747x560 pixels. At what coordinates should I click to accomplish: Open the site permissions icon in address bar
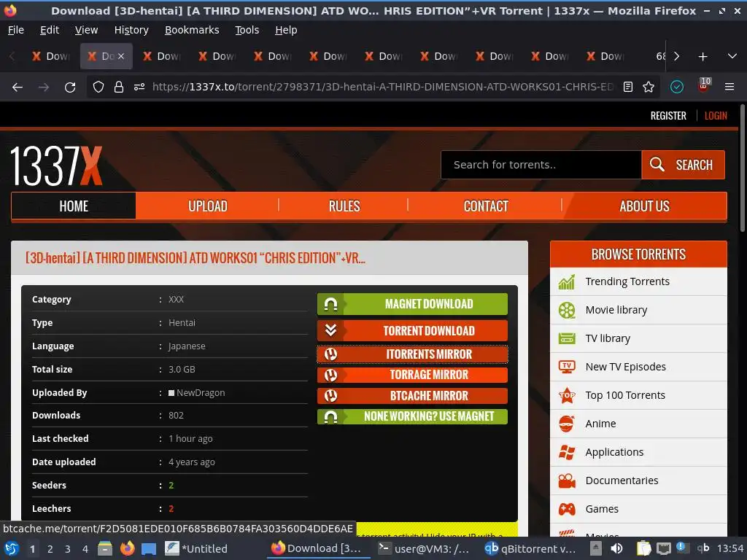(x=139, y=87)
